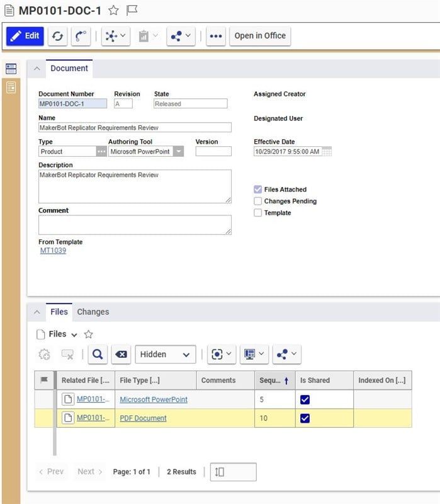Image resolution: width=440 pixels, height=504 pixels.
Task: Open the Hidden dropdown in Files toolbar
Action: click(165, 355)
